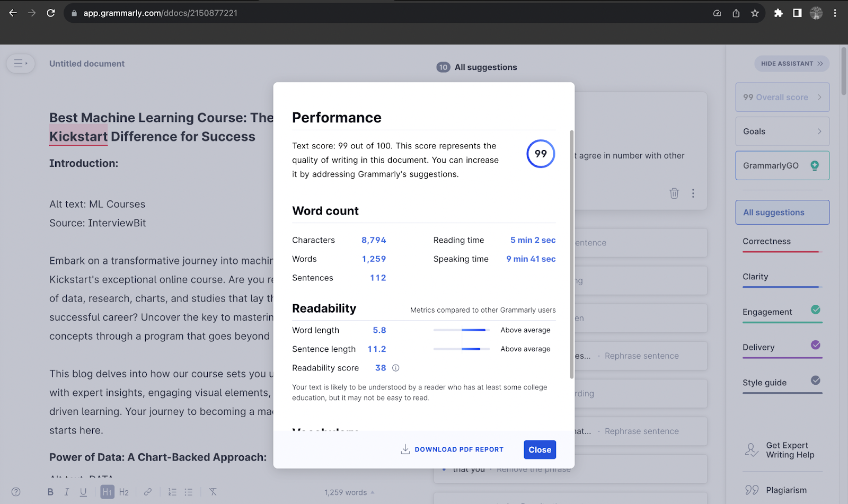
Task: Apply bold formatting
Action: pos(50,492)
